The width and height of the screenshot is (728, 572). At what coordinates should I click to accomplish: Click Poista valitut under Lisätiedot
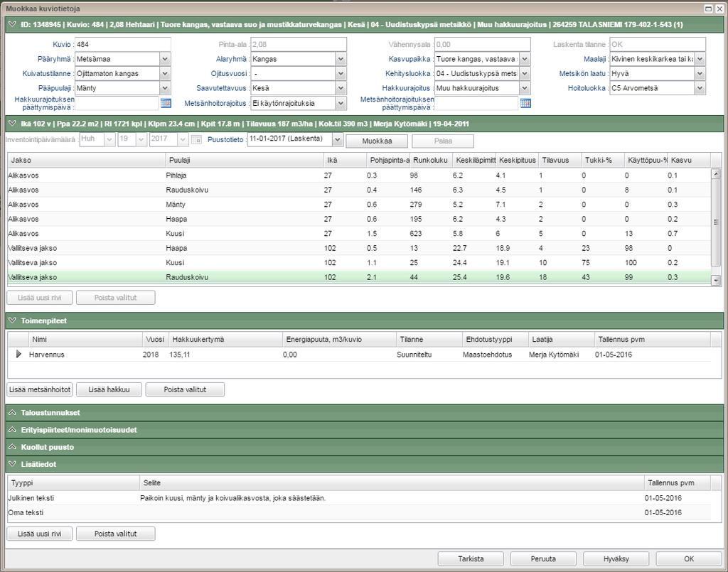(x=116, y=534)
